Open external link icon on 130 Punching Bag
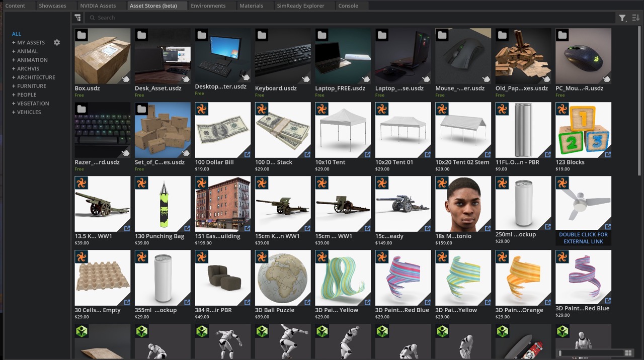 coord(187,228)
